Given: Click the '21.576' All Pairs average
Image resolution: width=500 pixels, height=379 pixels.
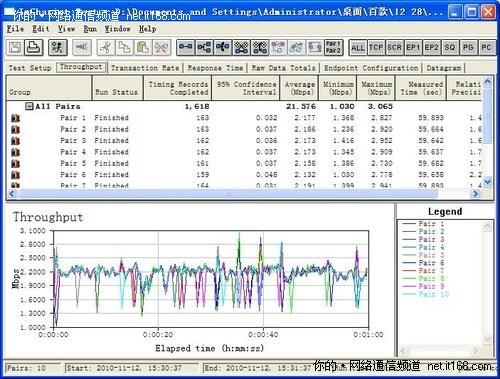Looking at the screenshot, I should pyautogui.click(x=301, y=106).
